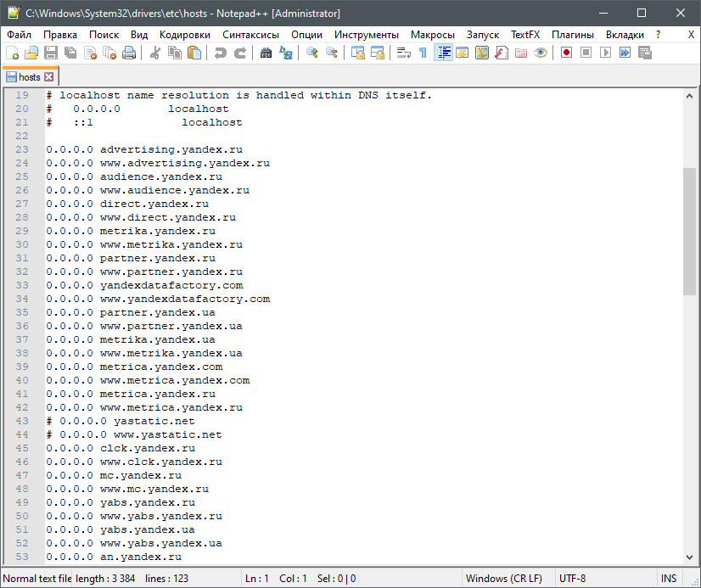Play back the recorded macro
The width and height of the screenshot is (701, 588).
[x=605, y=53]
